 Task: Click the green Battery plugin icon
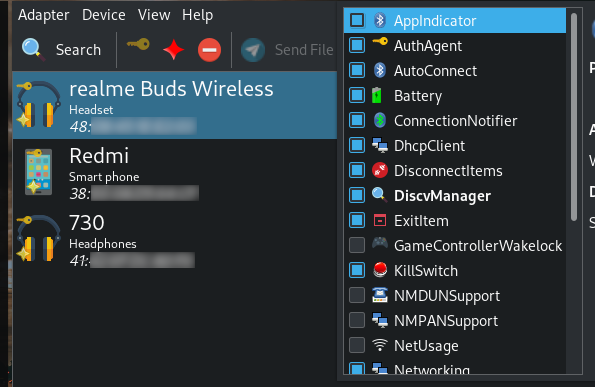[x=377, y=95]
